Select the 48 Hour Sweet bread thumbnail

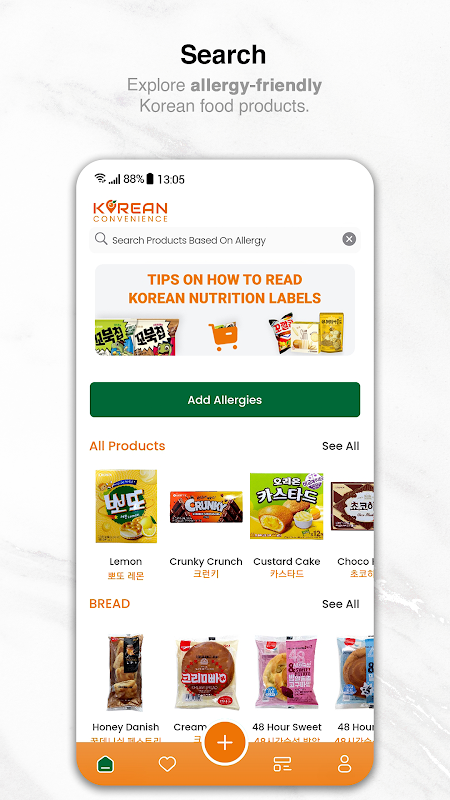coord(286,671)
